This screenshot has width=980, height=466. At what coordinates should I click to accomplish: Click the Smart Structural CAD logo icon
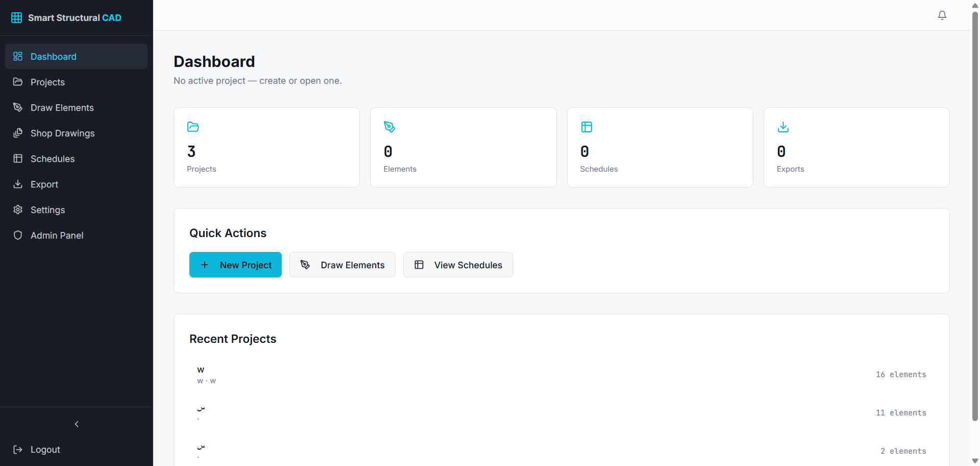point(17,18)
